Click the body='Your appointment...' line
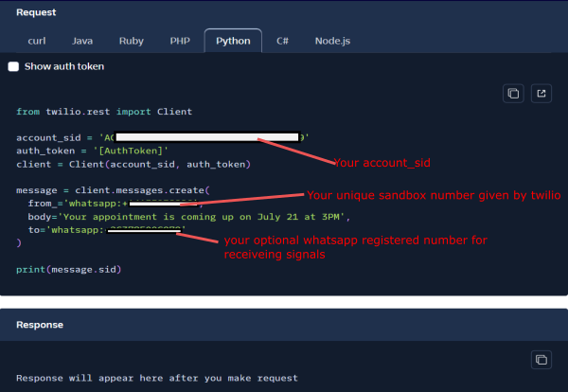 [189, 217]
